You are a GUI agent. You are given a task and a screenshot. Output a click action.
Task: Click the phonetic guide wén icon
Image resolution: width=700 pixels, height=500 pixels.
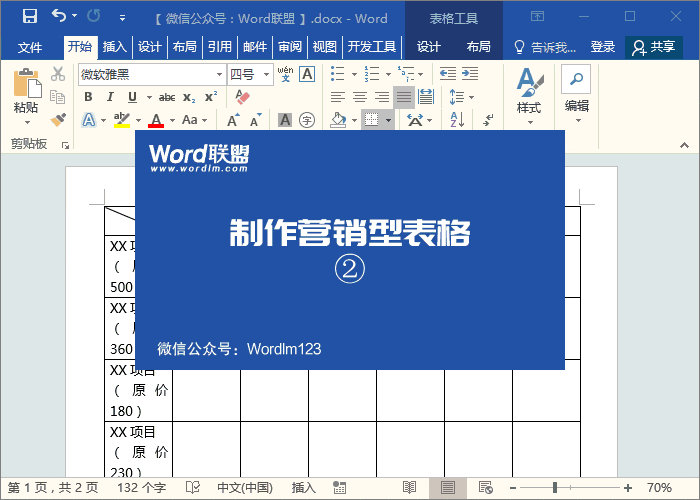coord(285,74)
